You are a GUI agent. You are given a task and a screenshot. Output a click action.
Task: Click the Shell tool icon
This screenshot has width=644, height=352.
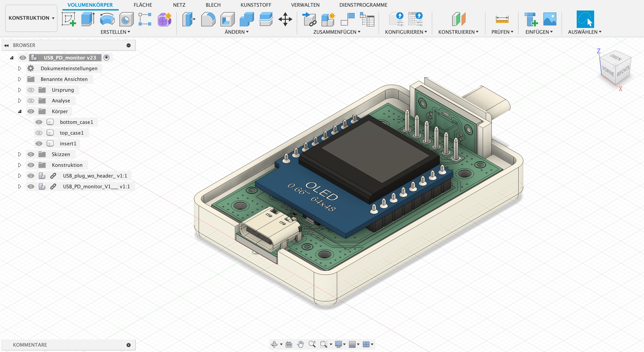(227, 19)
